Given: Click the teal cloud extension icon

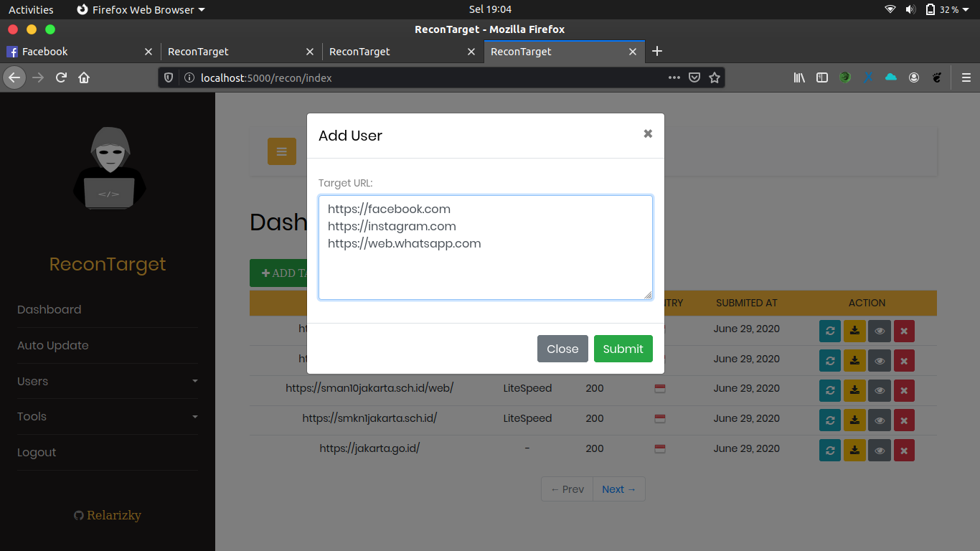Looking at the screenshot, I should tap(891, 77).
